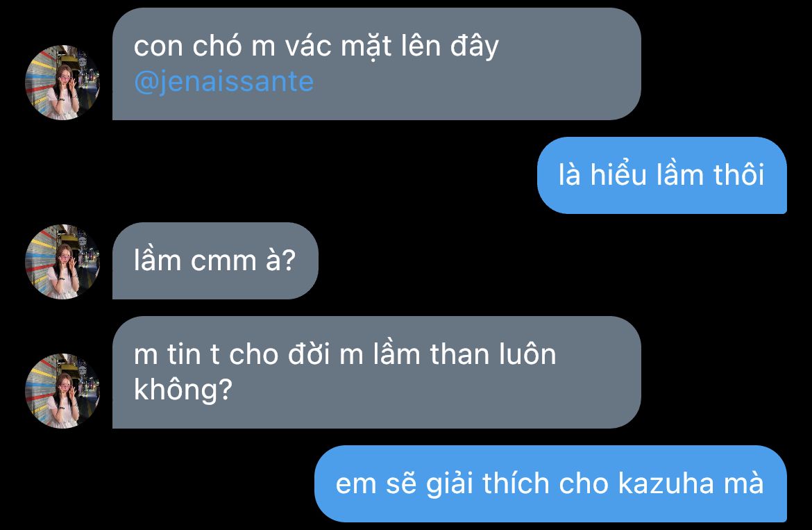Select the 'lầm cmm à?' message bubble

(x=215, y=260)
